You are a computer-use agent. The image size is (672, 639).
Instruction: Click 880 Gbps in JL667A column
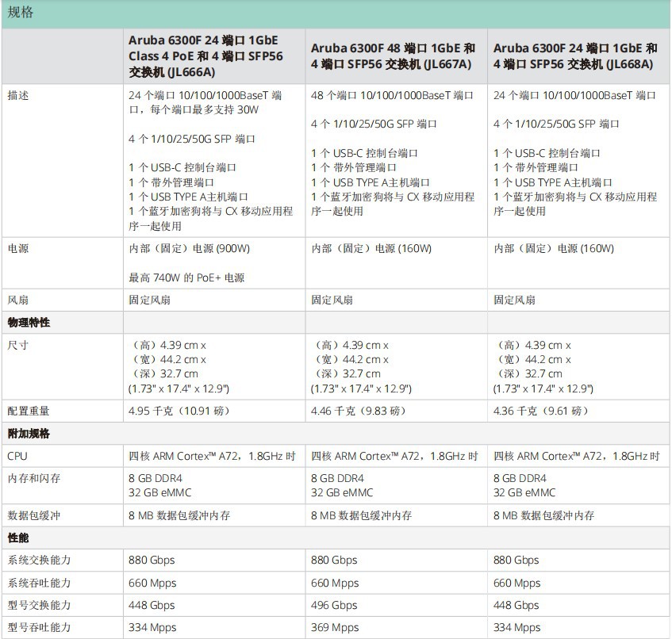pos(334,561)
